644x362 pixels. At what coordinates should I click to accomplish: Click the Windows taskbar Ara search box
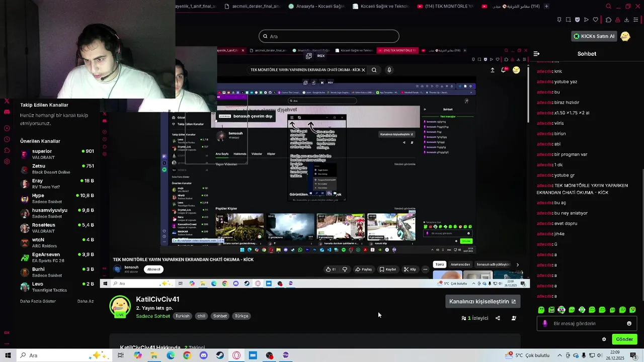tap(64, 355)
